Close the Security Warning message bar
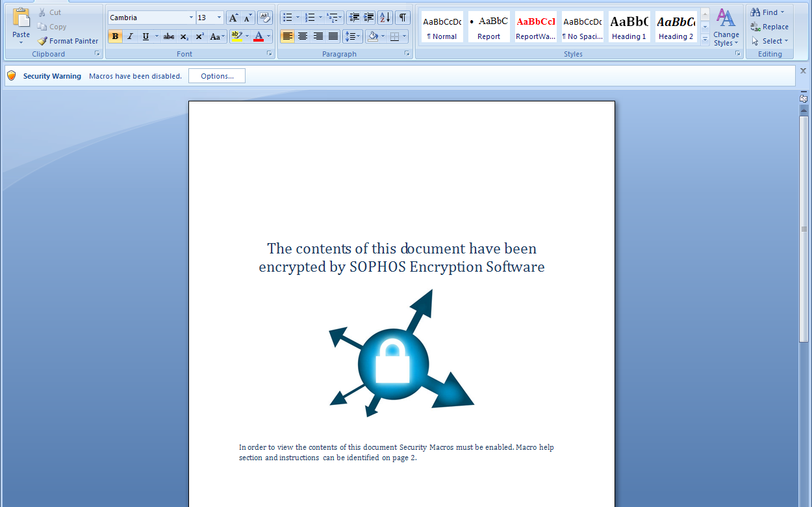Image resolution: width=812 pixels, height=507 pixels. click(803, 71)
